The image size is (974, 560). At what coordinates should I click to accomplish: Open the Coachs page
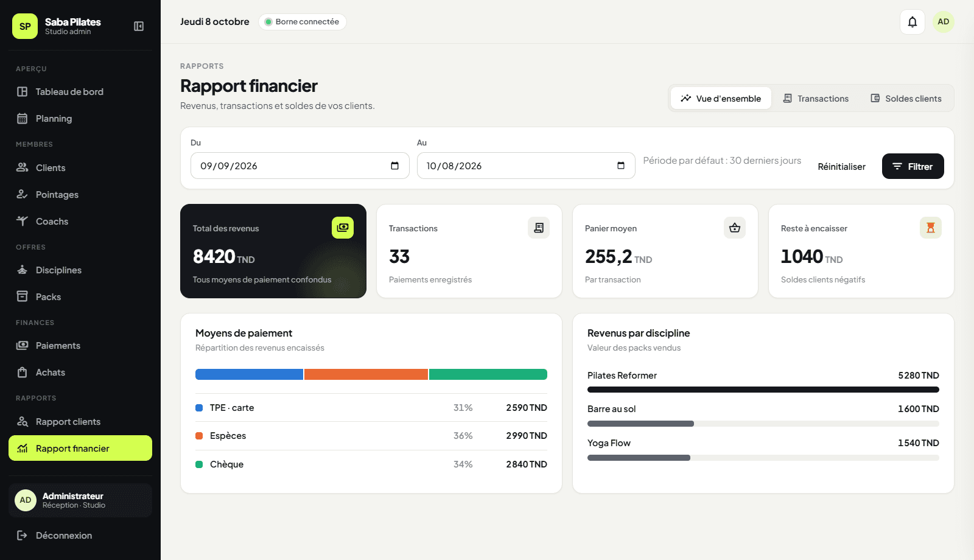80,221
